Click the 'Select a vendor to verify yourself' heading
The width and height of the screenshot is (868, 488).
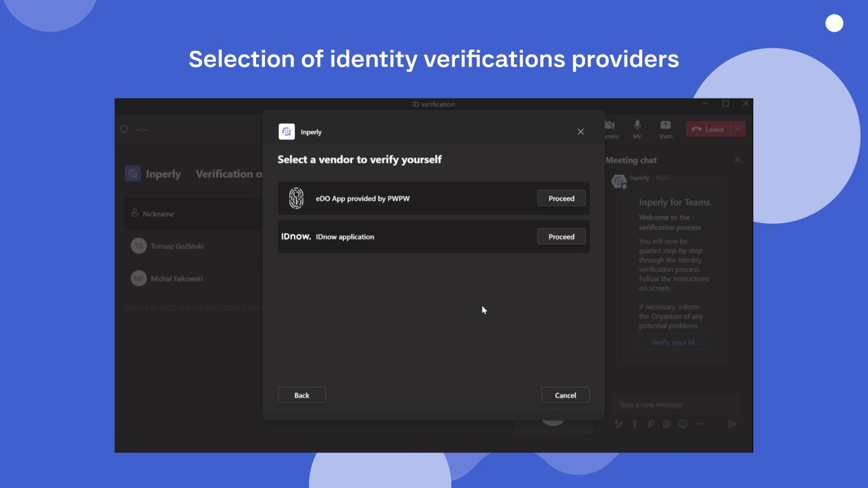point(360,159)
